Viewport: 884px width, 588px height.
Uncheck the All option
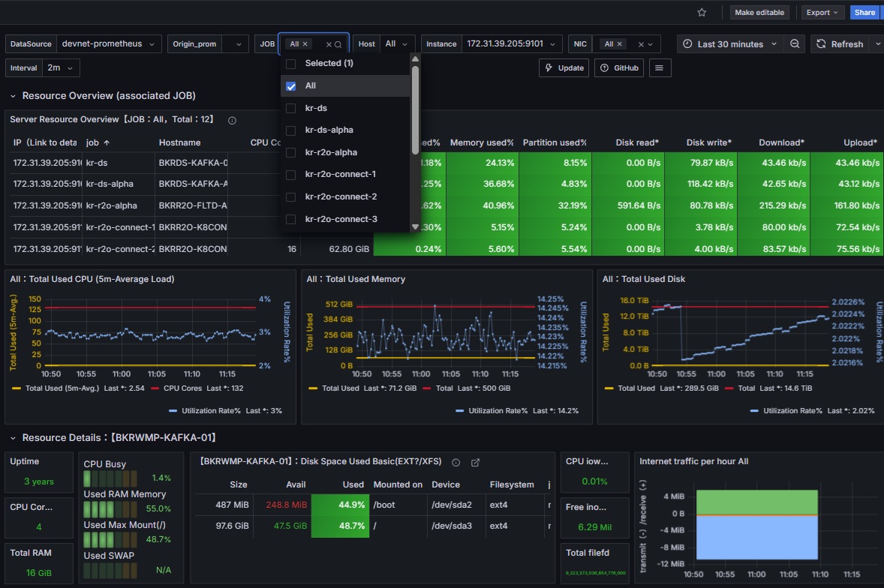(291, 86)
